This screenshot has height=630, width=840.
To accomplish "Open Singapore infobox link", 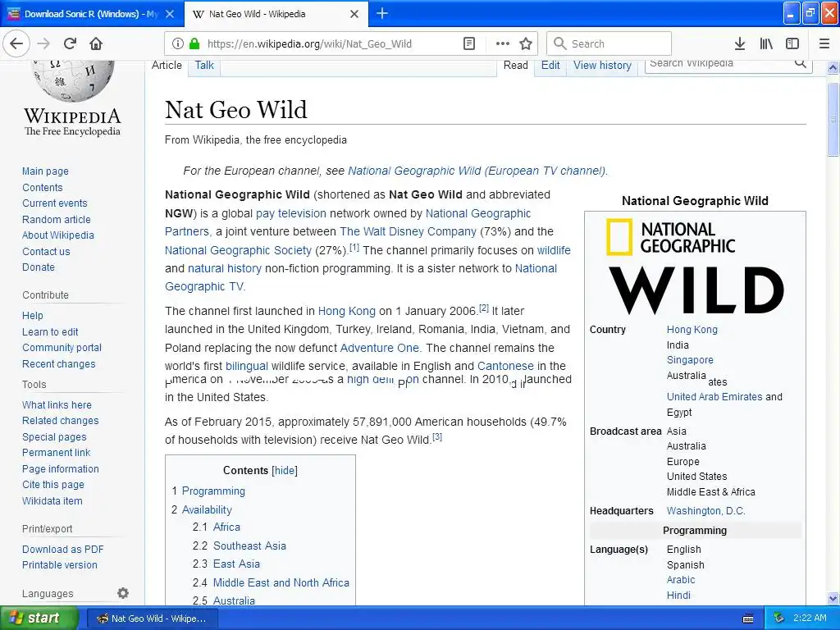I will click(690, 360).
